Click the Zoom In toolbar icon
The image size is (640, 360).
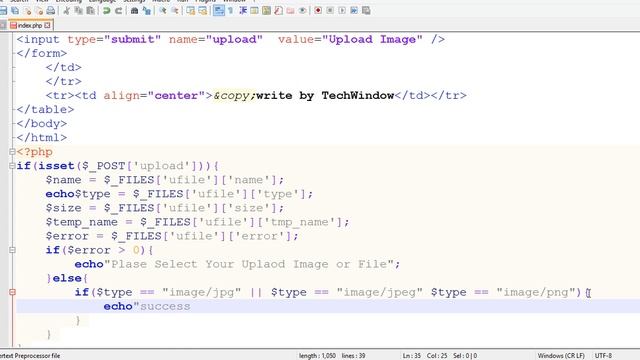tap(162, 11)
